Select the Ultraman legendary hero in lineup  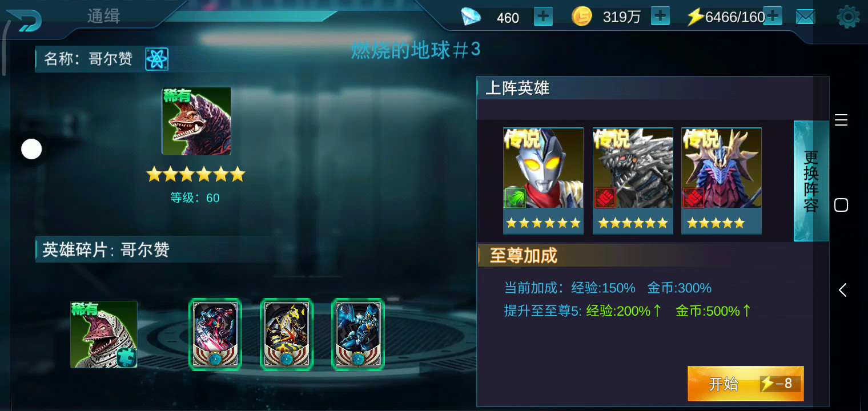point(543,180)
